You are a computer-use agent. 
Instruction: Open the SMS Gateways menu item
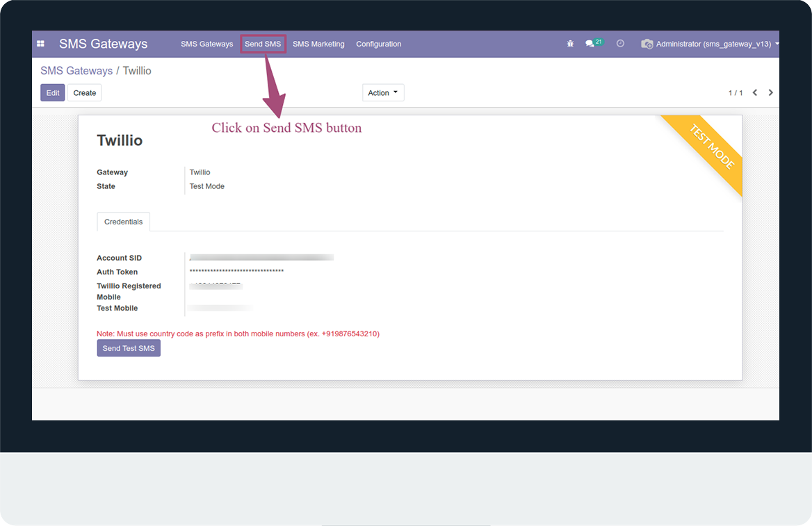tap(206, 44)
